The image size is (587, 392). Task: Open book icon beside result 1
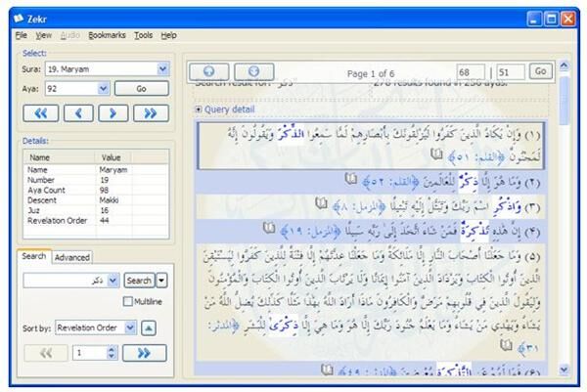(x=436, y=154)
